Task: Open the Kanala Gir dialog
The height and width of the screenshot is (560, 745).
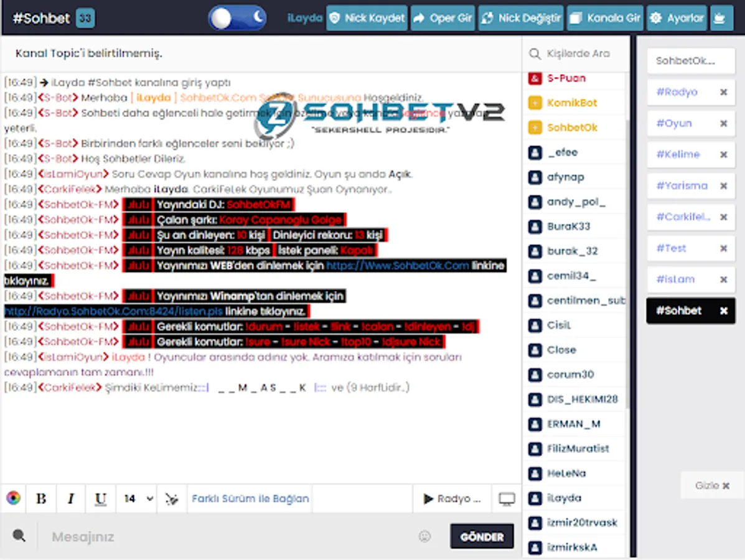Action: point(605,18)
